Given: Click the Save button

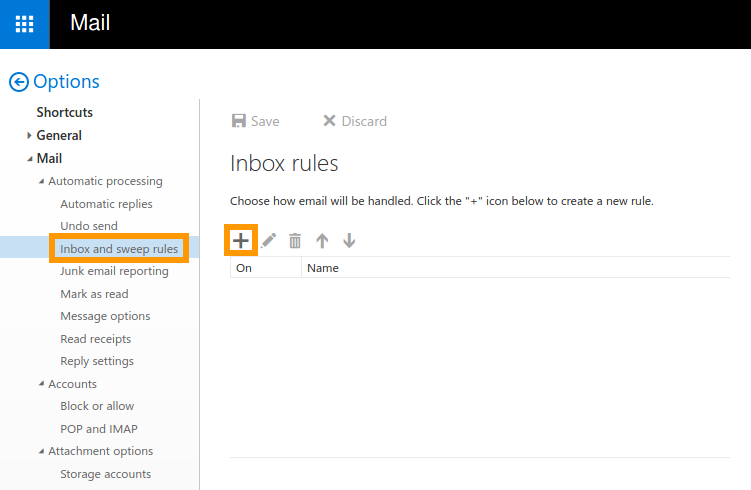Looking at the screenshot, I should (x=255, y=121).
